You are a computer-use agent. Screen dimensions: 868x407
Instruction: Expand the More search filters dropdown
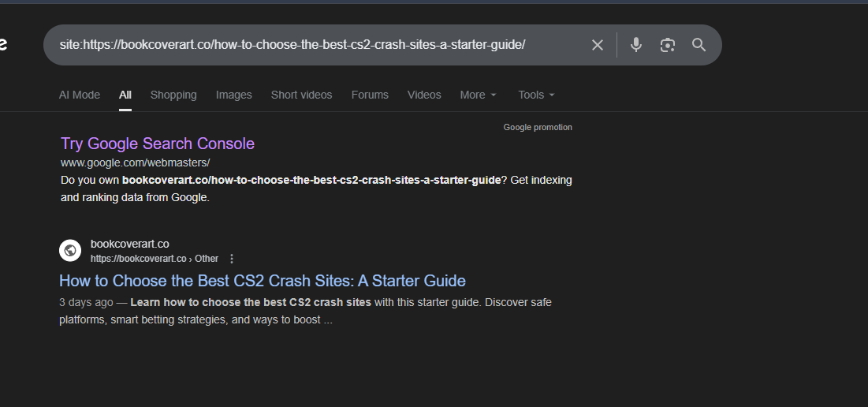(x=479, y=95)
